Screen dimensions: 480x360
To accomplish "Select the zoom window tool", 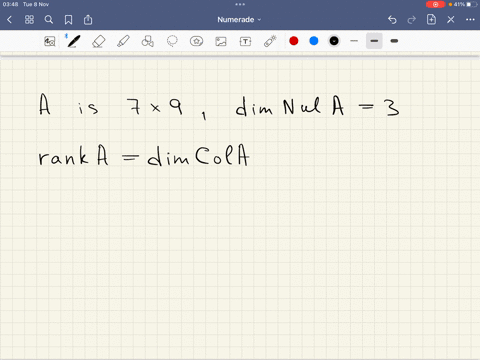I will (x=50, y=41).
